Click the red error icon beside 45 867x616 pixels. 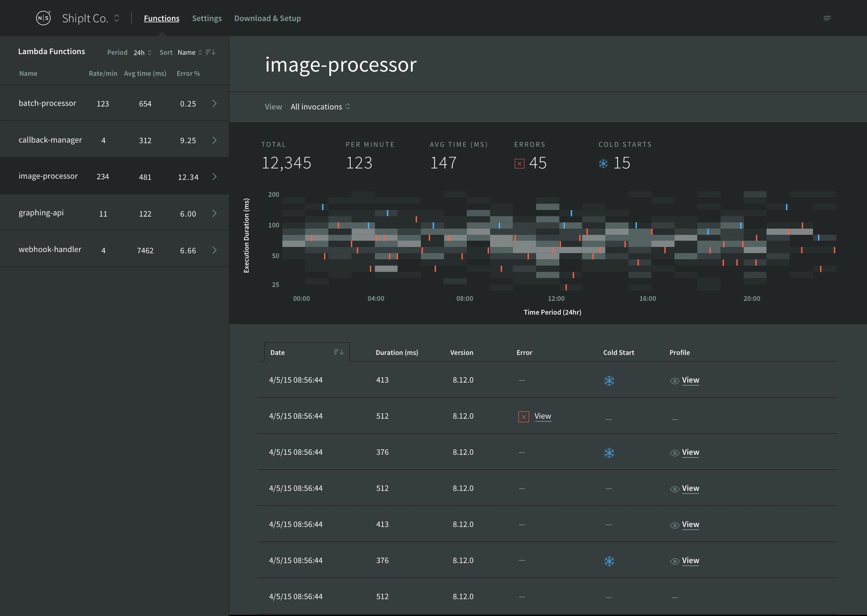(x=519, y=163)
